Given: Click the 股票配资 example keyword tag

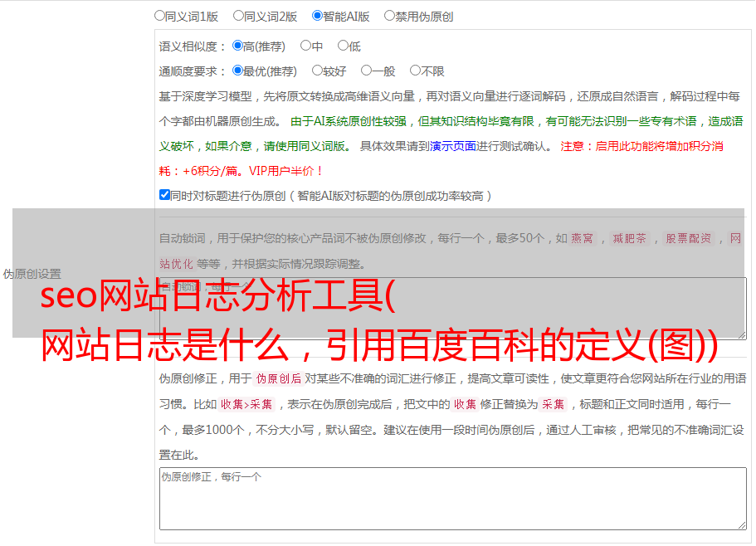Looking at the screenshot, I should pyautogui.click(x=688, y=238).
